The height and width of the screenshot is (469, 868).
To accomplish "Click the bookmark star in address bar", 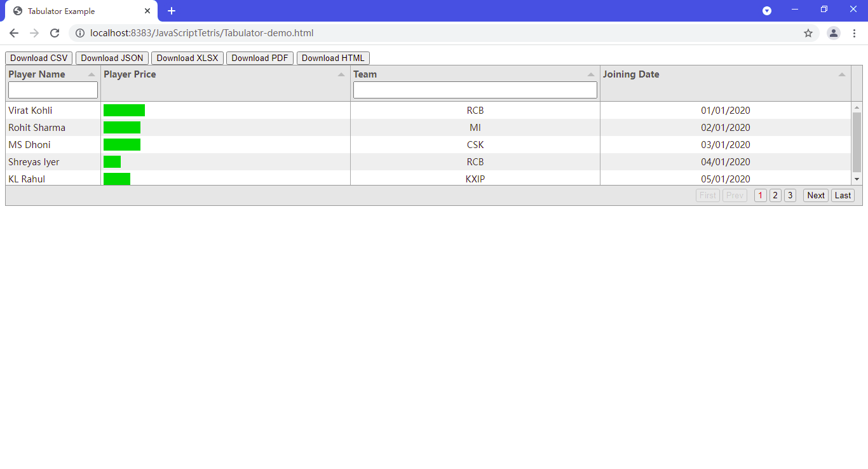I will 808,33.
